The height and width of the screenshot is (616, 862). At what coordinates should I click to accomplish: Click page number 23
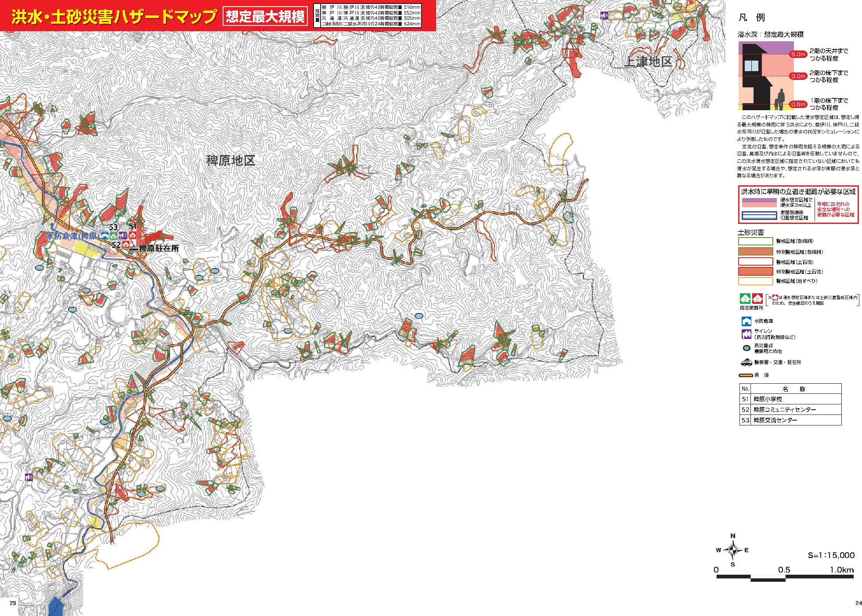point(13,603)
